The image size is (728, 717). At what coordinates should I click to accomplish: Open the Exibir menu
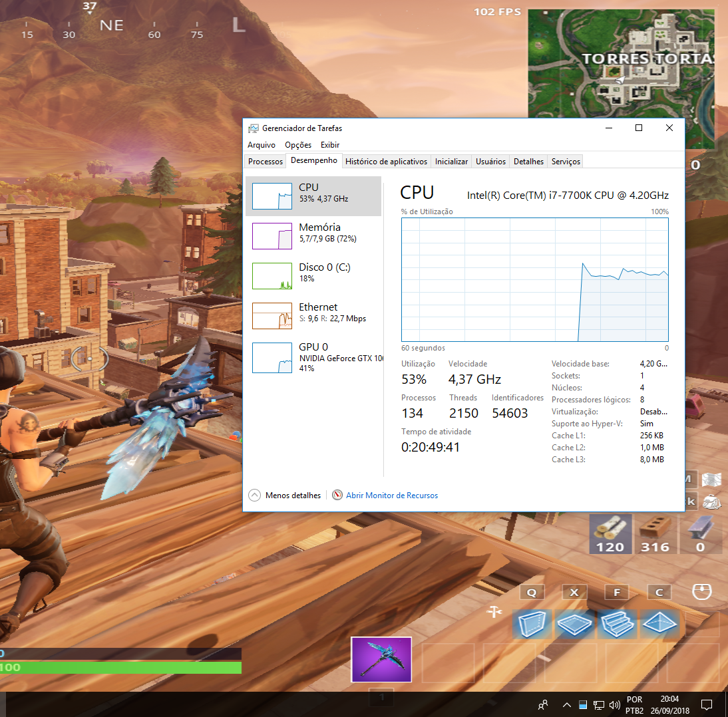point(330,145)
